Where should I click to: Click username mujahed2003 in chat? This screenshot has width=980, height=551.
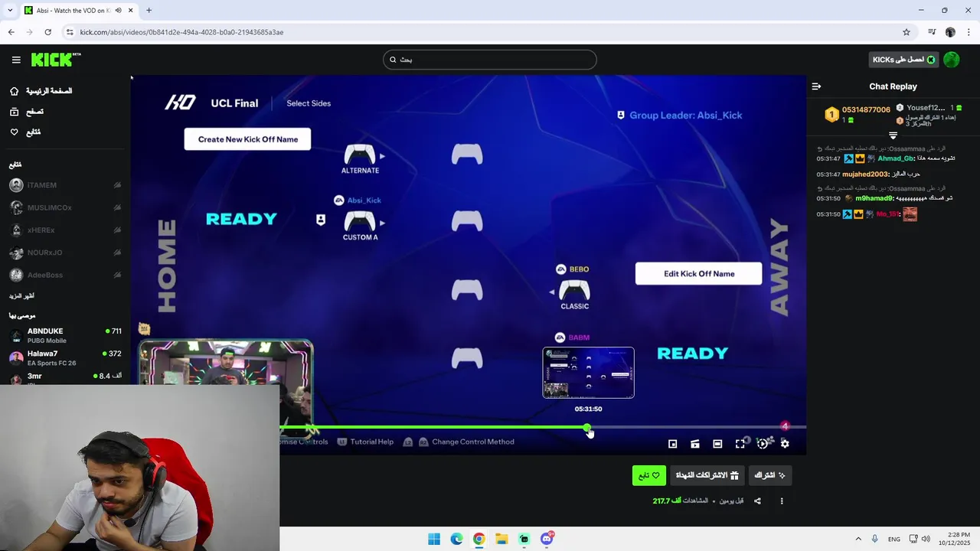pyautogui.click(x=866, y=174)
